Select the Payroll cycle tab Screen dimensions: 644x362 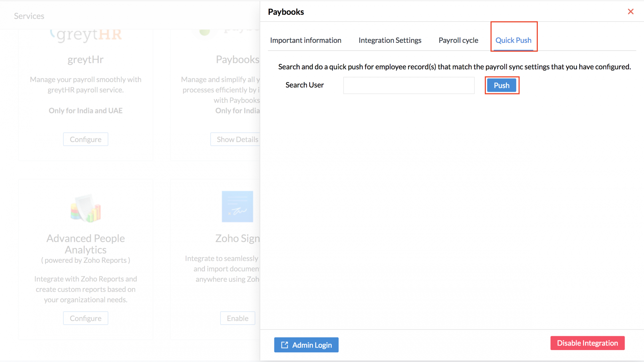click(x=458, y=40)
